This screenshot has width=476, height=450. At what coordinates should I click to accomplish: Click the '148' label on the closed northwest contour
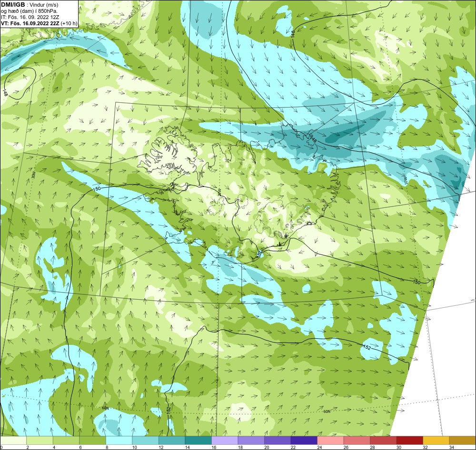[x=5, y=93]
